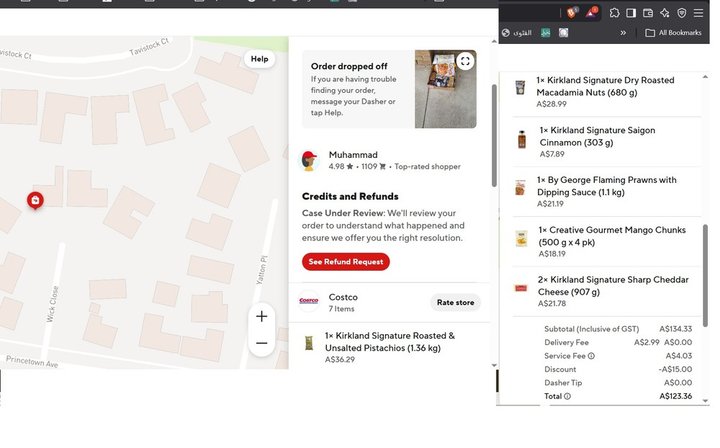Click the Total info icon
Image resolution: width=720 pixels, height=448 pixels.
click(567, 396)
